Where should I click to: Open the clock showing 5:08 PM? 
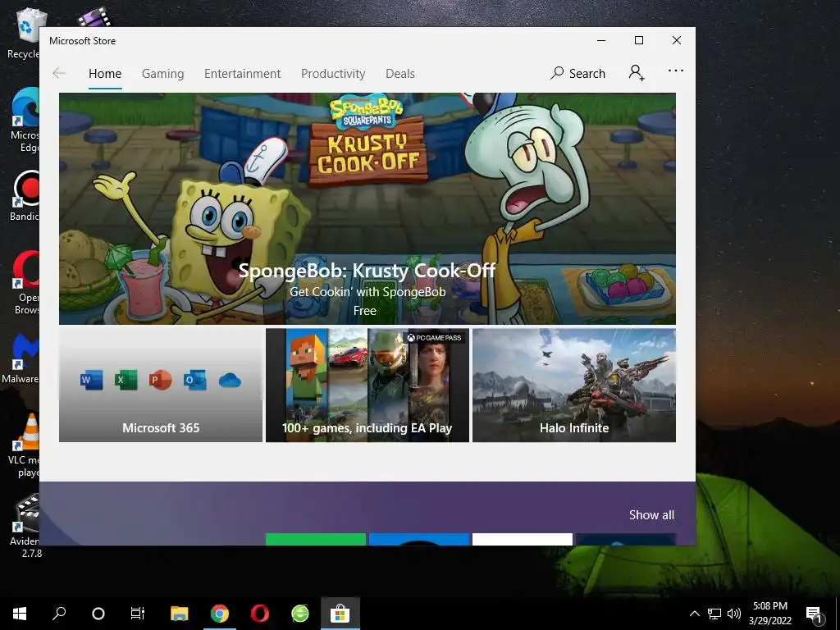point(769,614)
